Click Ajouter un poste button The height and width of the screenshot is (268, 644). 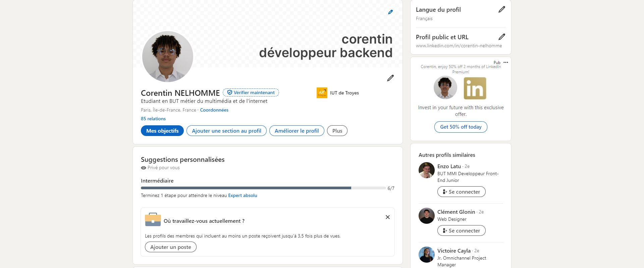(171, 247)
